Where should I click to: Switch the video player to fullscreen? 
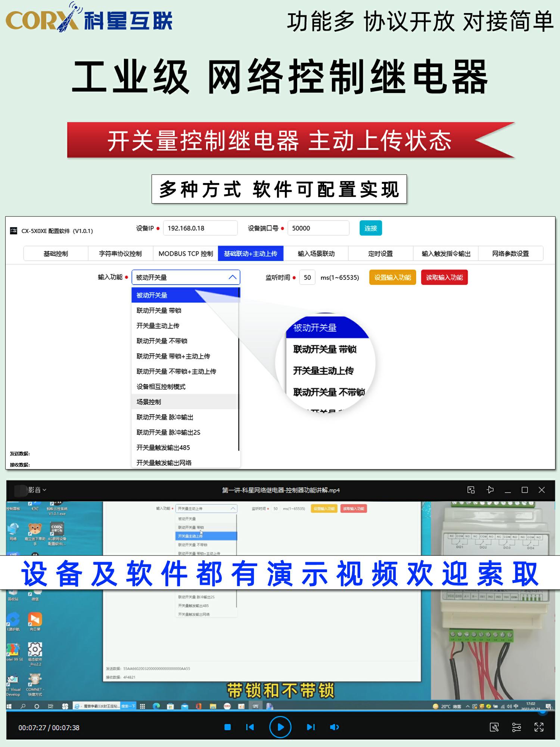coord(539,727)
